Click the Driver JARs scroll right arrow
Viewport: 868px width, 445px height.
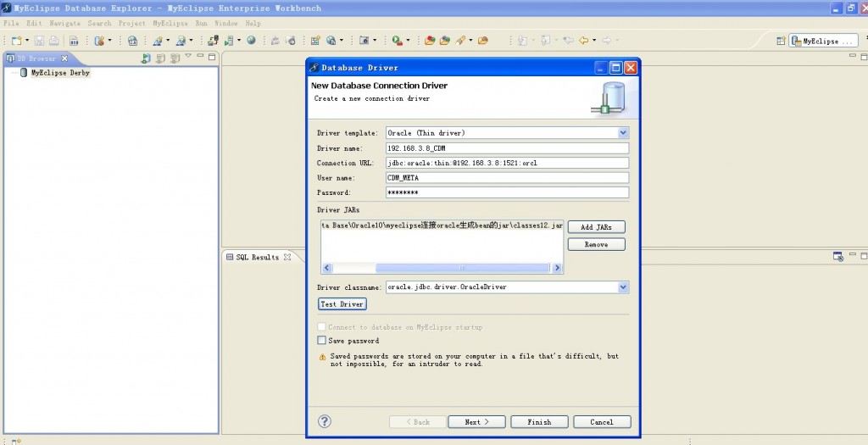(557, 268)
